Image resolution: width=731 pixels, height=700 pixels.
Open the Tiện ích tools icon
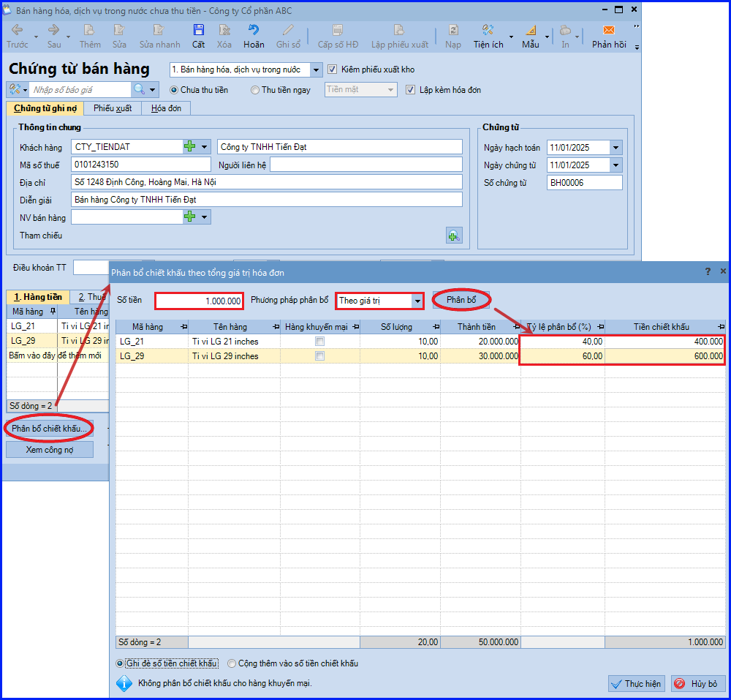pyautogui.click(x=488, y=30)
